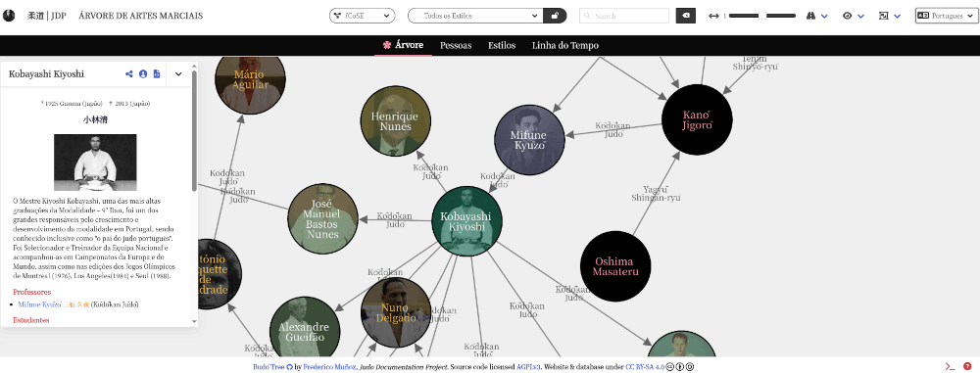The image size is (980, 373).
Task: Click the horizontal spacing arrows icon
Action: [x=713, y=16]
